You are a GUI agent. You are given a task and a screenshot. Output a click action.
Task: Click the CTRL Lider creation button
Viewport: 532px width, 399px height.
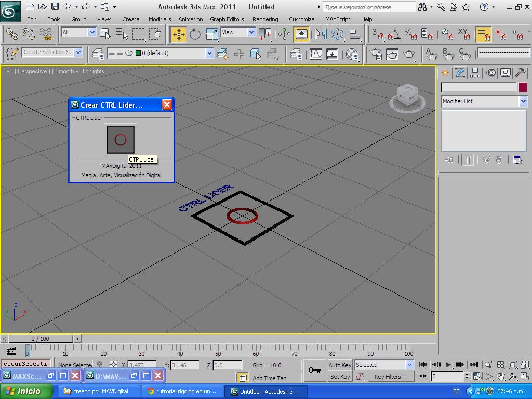121,140
